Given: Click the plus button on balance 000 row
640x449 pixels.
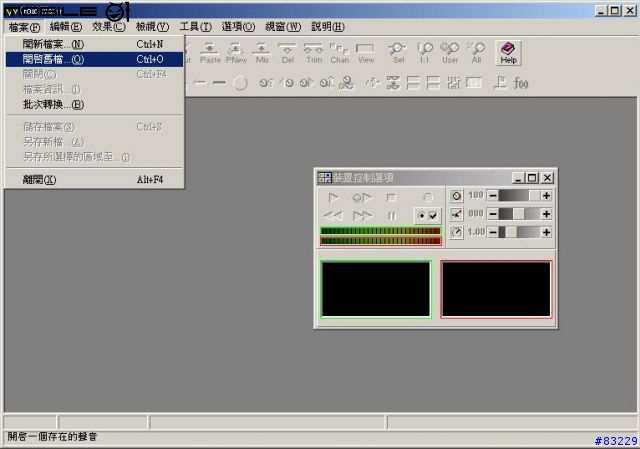Looking at the screenshot, I should tap(546, 214).
